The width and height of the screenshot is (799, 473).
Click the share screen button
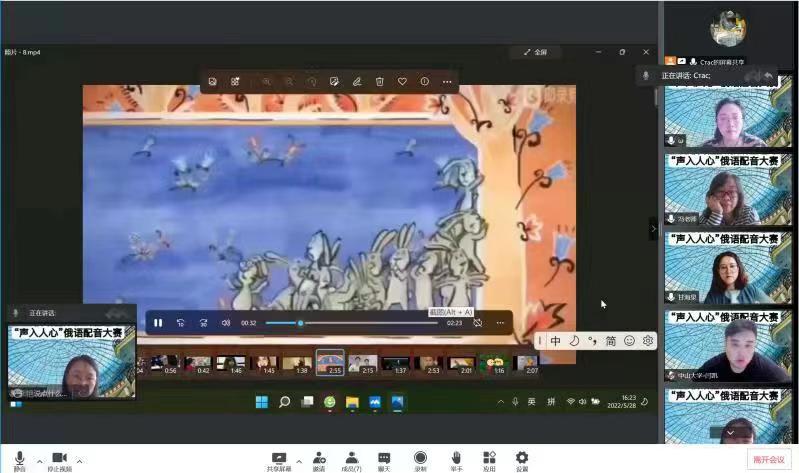tap(279, 461)
